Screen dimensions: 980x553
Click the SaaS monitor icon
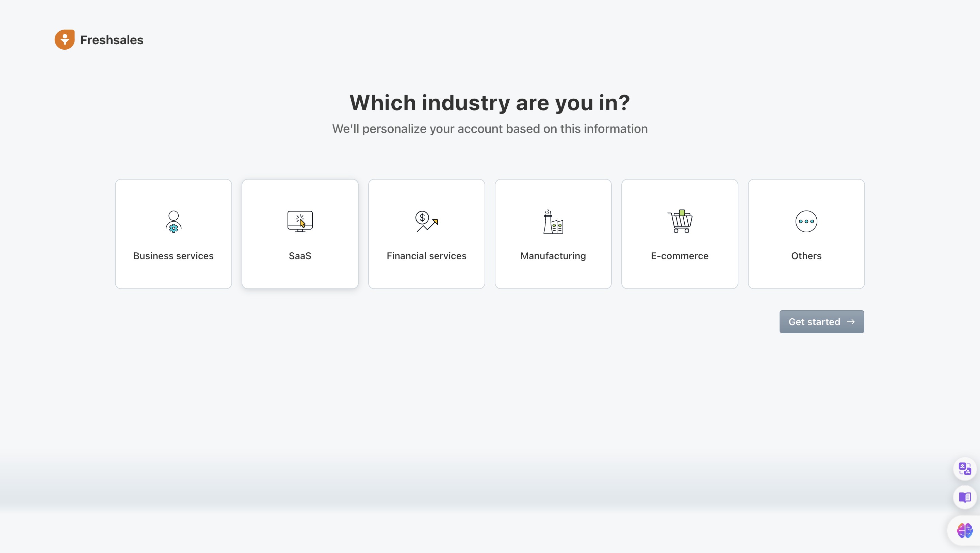click(x=300, y=221)
